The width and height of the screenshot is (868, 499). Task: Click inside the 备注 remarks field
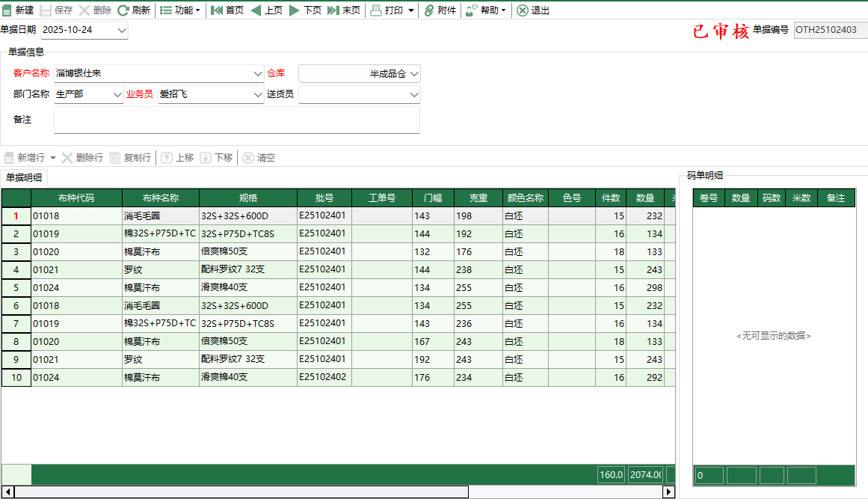click(x=236, y=120)
